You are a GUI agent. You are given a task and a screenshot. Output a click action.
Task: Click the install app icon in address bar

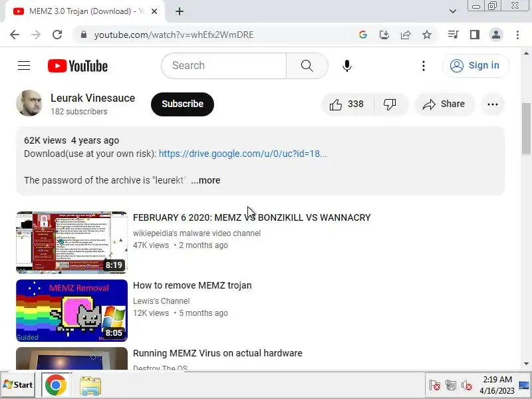point(384,35)
